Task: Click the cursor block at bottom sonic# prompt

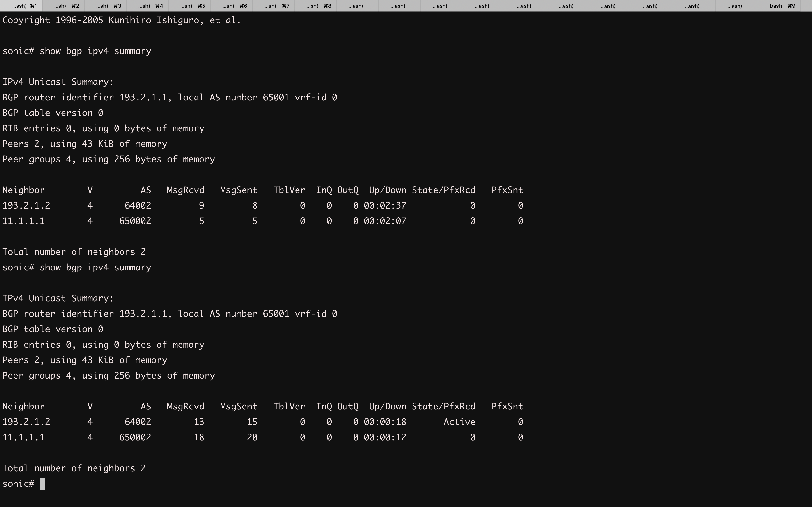Action: pos(42,484)
